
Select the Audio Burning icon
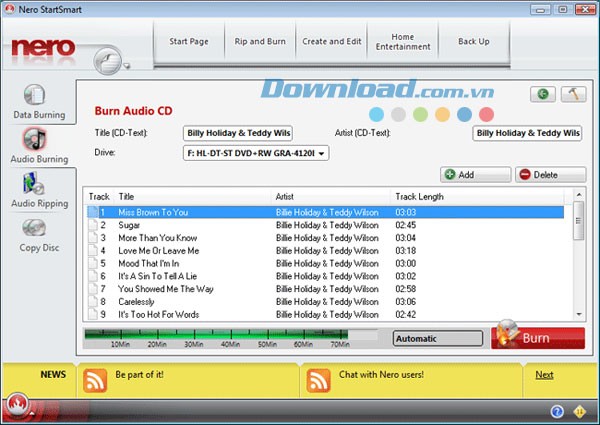tap(38, 145)
